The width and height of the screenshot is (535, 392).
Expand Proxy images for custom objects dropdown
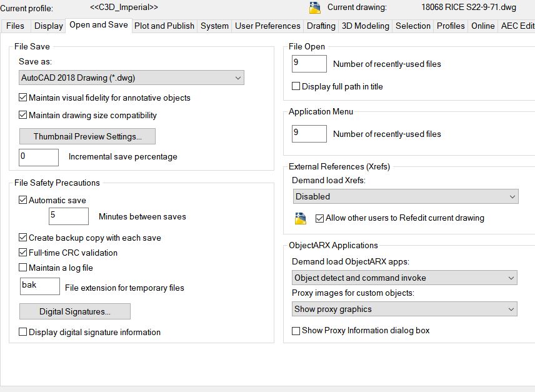click(x=405, y=309)
